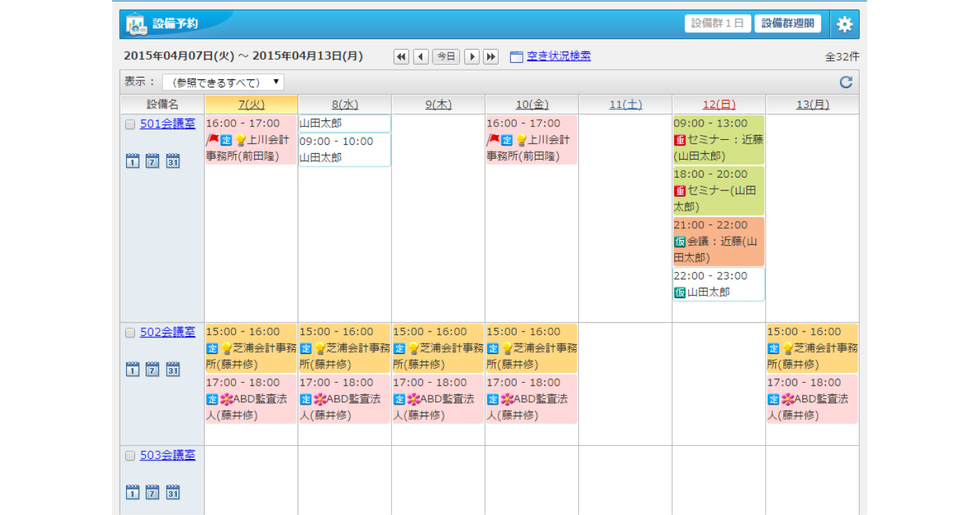This screenshot has height=515, width=980.
Task: Open Wednesday 15:00 芝浦会計事務所 booking in 502
Action: (x=344, y=348)
